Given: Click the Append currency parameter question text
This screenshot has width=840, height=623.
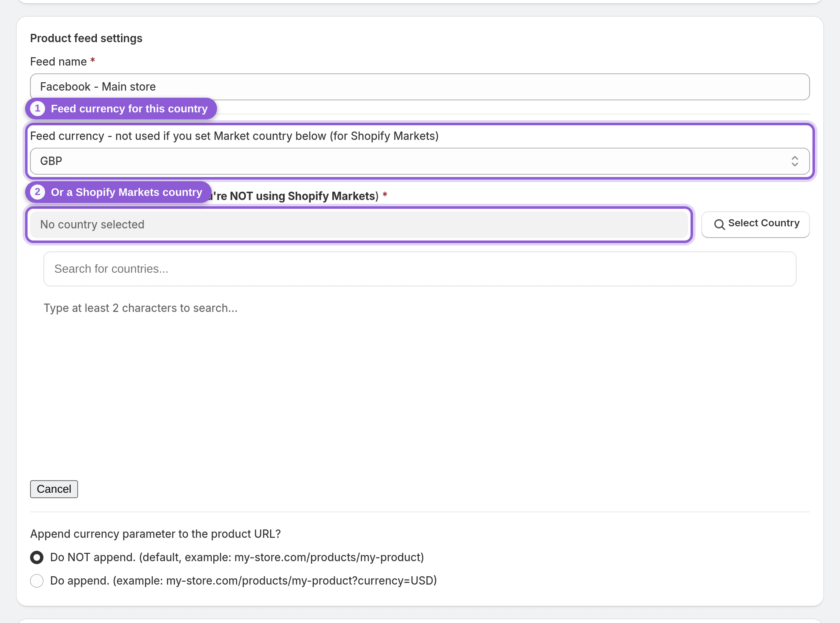Looking at the screenshot, I should 155,534.
